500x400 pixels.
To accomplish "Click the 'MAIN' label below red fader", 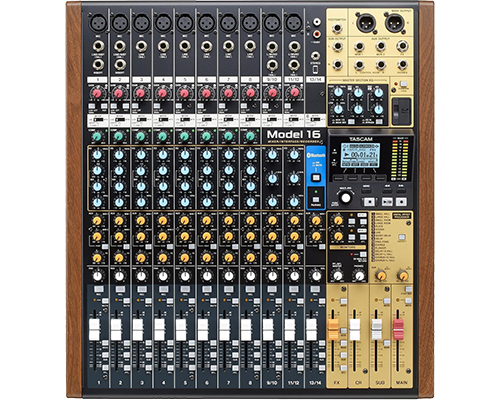I will coord(402,382).
